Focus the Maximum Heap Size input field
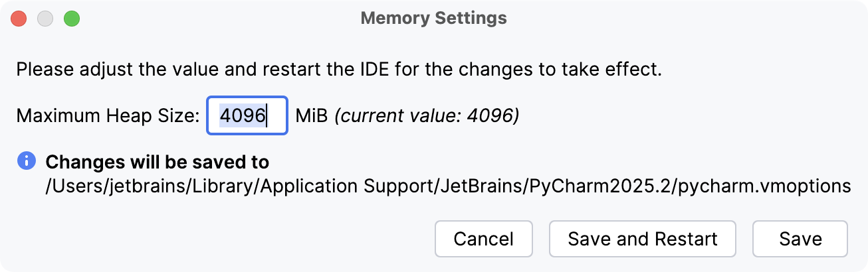The image size is (868, 272). (247, 116)
